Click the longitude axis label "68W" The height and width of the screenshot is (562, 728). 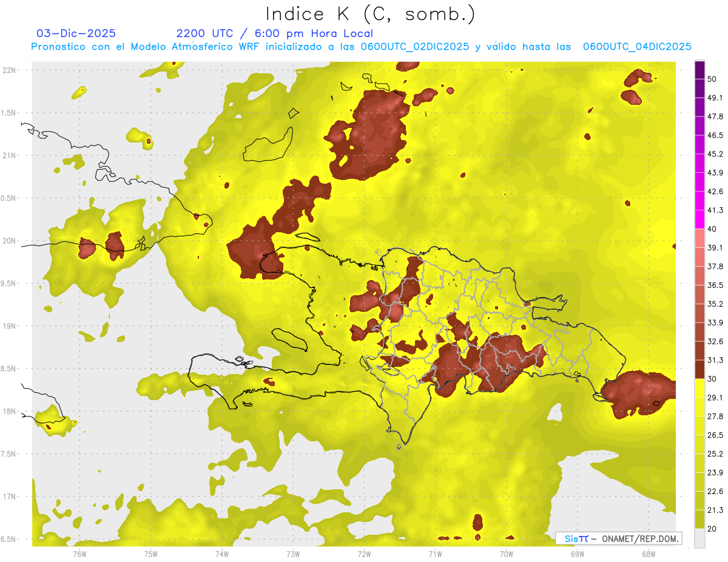pos(648,554)
